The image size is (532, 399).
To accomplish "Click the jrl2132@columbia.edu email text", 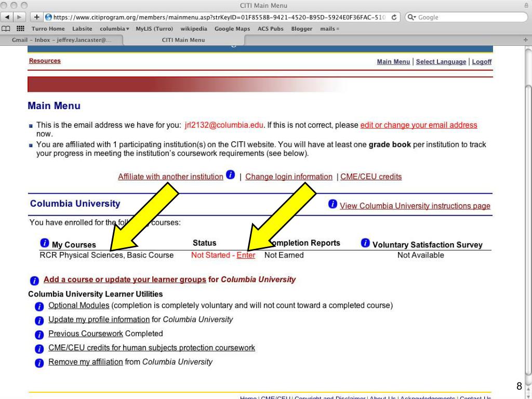I will click(x=224, y=125).
